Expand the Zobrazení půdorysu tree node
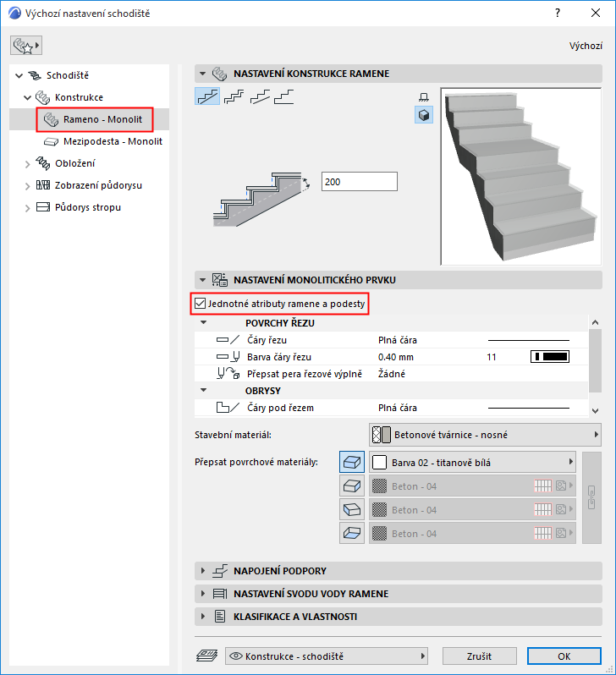This screenshot has height=675, width=616. coord(28,186)
